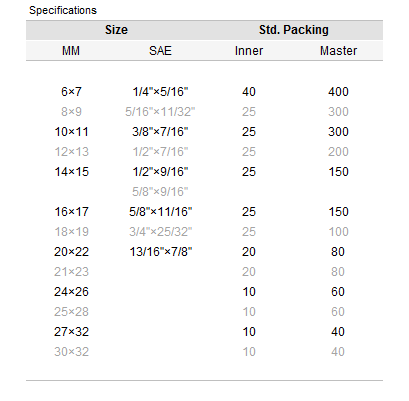Screen dimensions: 409x401
Task: Select the 30×32 MM size cell
Action: point(72,352)
